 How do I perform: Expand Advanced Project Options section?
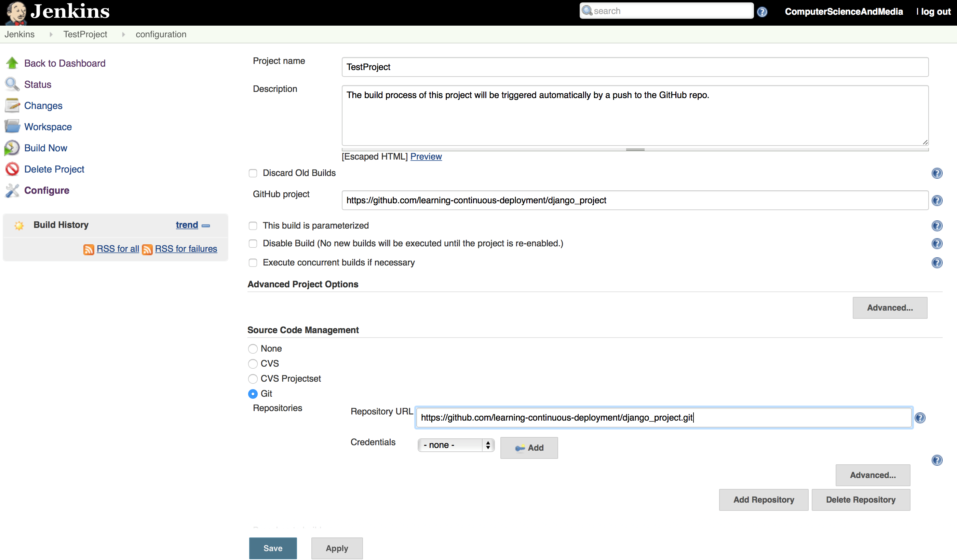[x=890, y=307]
